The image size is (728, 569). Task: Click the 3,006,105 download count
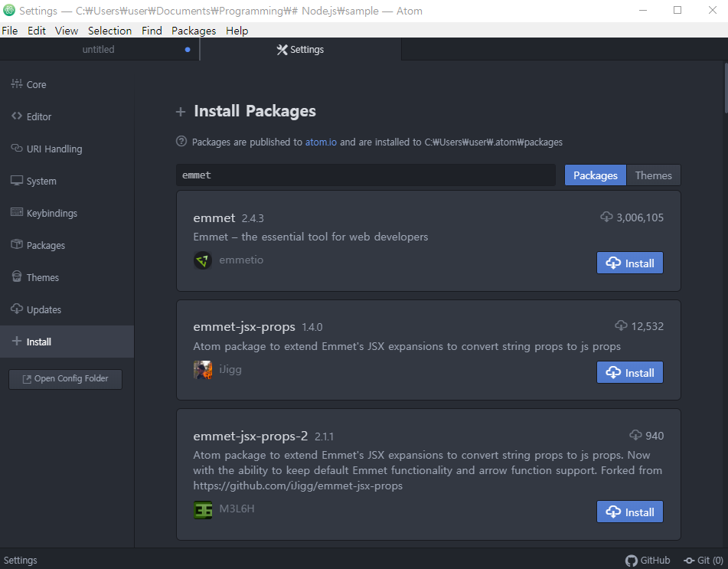[640, 217]
